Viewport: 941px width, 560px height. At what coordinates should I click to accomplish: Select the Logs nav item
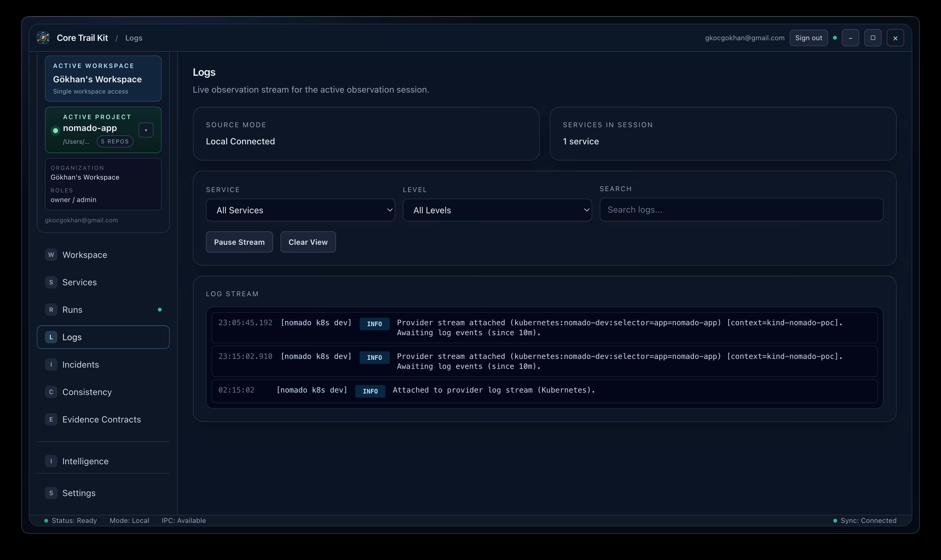click(103, 337)
